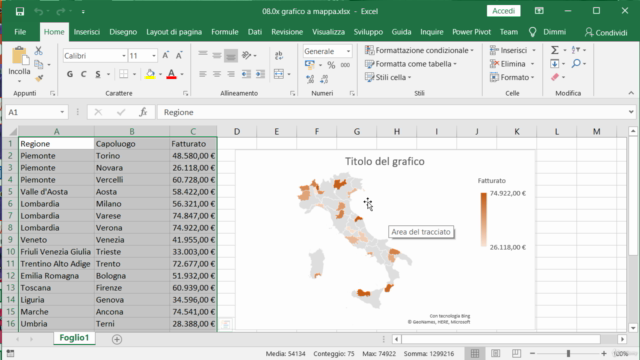Align text right in cell

(231, 74)
